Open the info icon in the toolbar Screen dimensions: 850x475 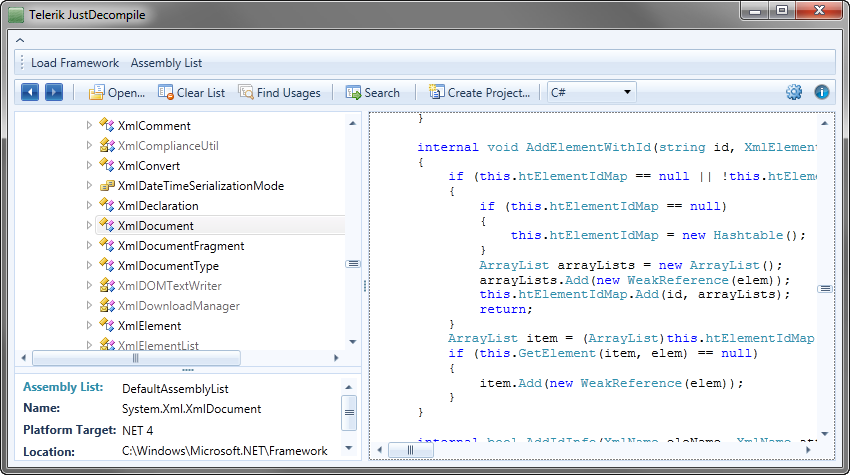tap(822, 92)
